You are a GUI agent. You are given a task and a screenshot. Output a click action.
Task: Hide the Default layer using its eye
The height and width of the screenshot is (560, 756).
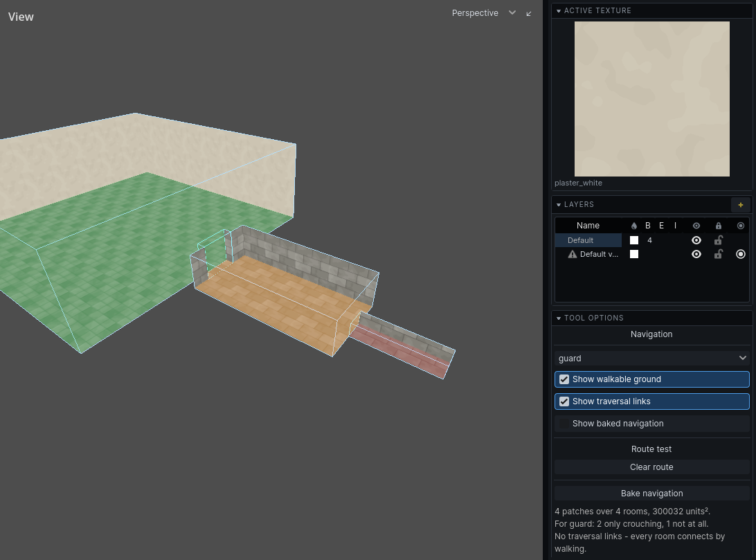tap(696, 240)
